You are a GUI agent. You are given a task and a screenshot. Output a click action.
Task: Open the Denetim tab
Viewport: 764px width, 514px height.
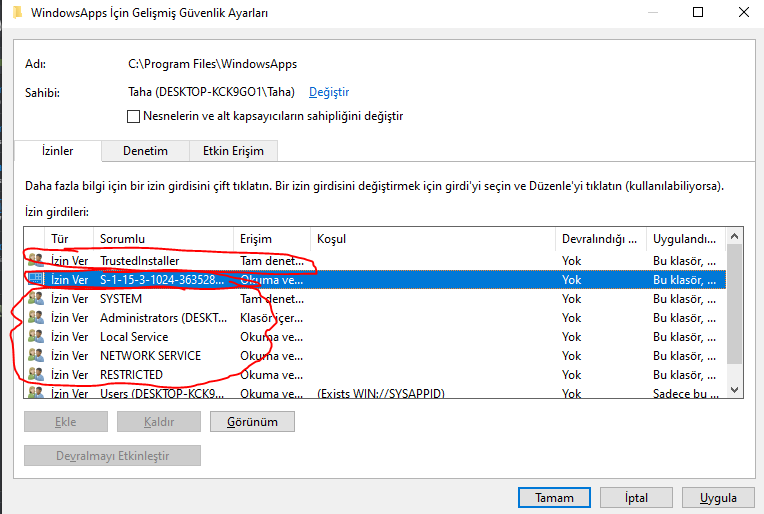tap(145, 151)
